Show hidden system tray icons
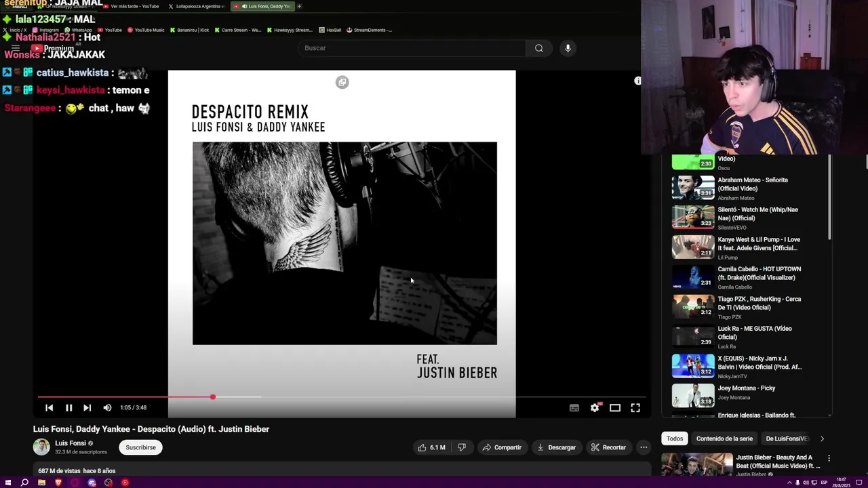The height and width of the screenshot is (488, 868). (789, 483)
